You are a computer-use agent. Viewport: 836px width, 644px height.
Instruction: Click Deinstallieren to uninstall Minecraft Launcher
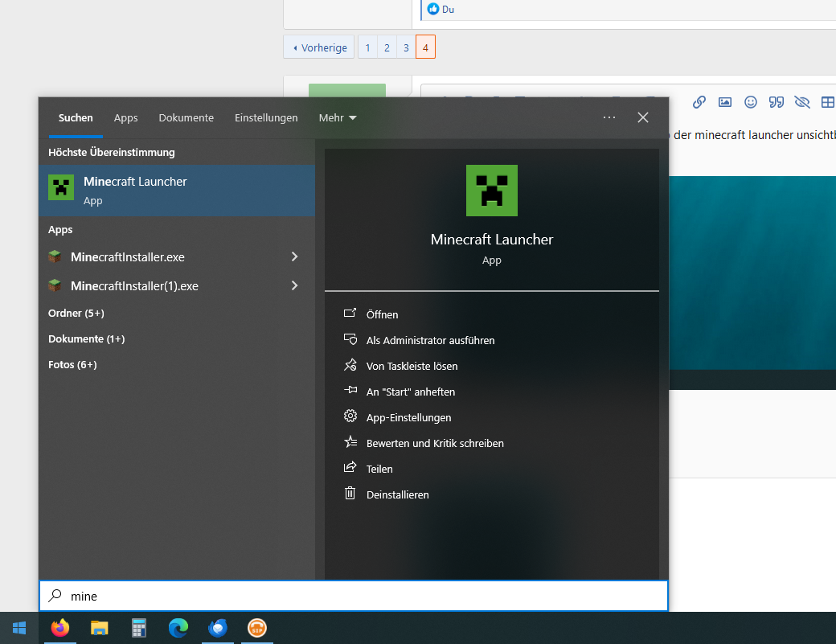coord(397,494)
